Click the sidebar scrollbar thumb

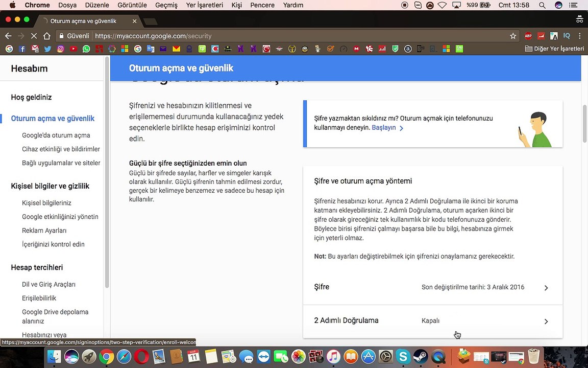pyautogui.click(x=107, y=173)
